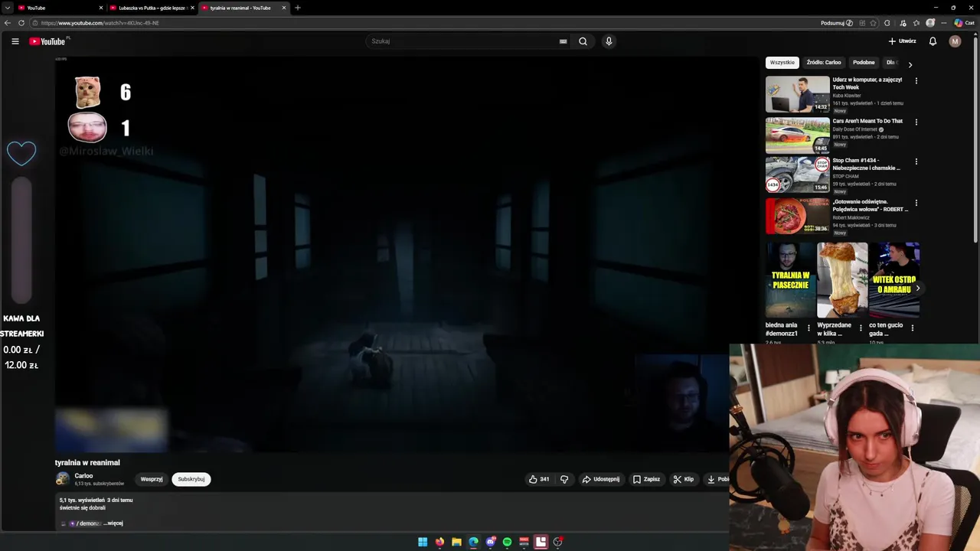Screen dimensions: 980x551
Task: Start voice search with microphone icon
Action: 609,41
